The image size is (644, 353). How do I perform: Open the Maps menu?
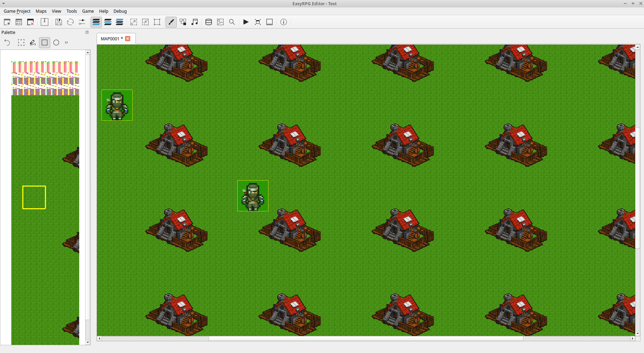(x=41, y=11)
